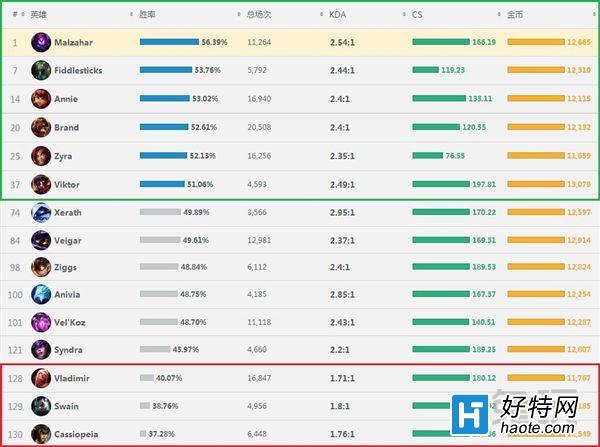Follow the Annie name link
Screen dimensions: 600x447
[66, 99]
